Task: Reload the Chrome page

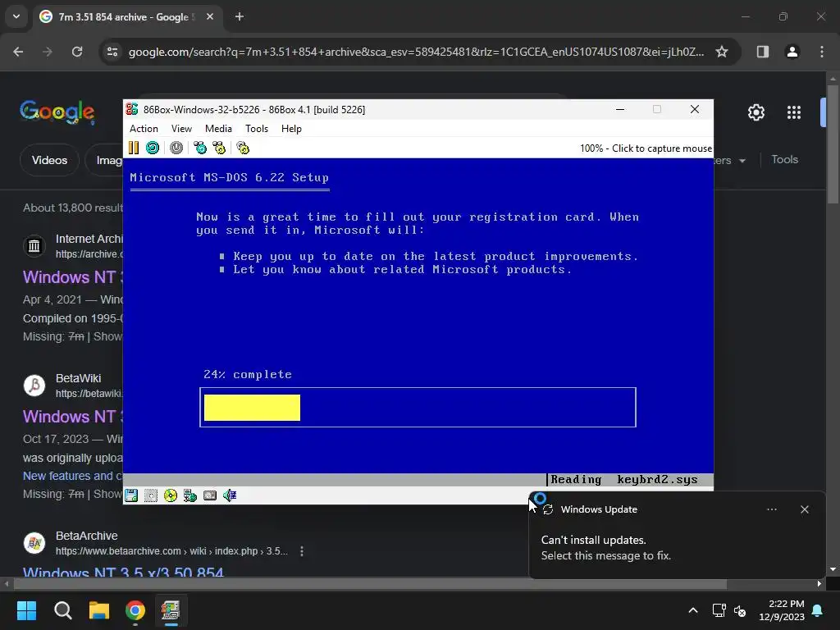Action: (77, 52)
